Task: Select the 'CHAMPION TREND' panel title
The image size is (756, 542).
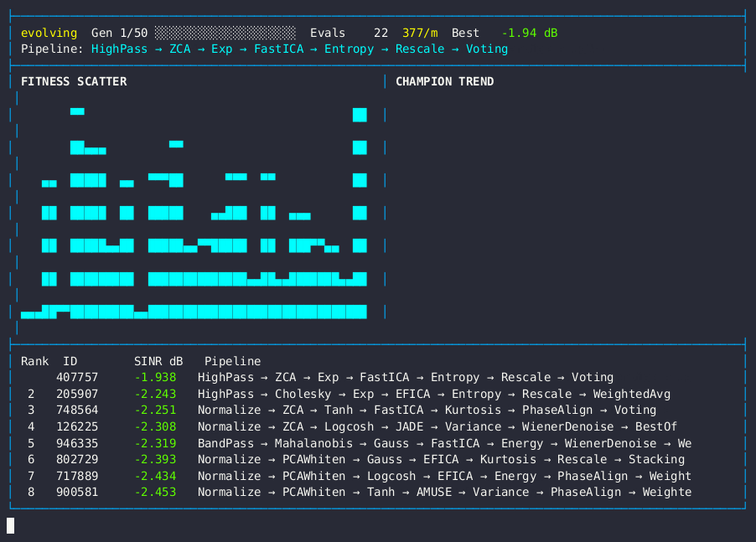Action: [x=444, y=81]
